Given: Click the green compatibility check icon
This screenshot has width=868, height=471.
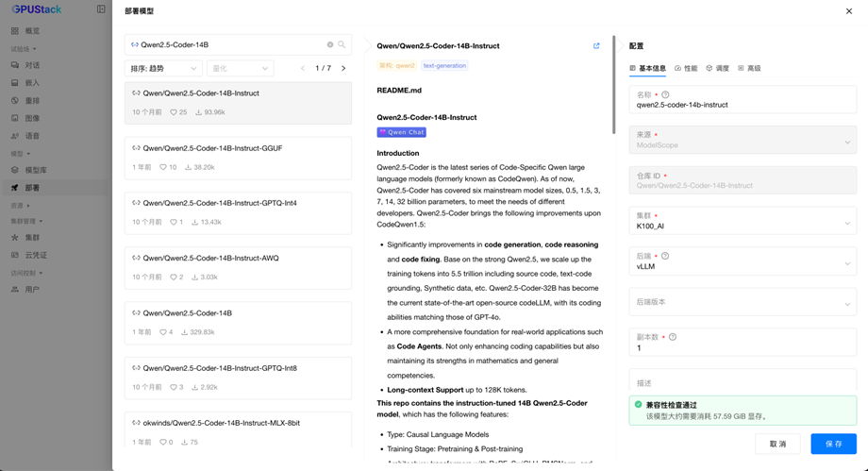Looking at the screenshot, I should click(x=639, y=405).
